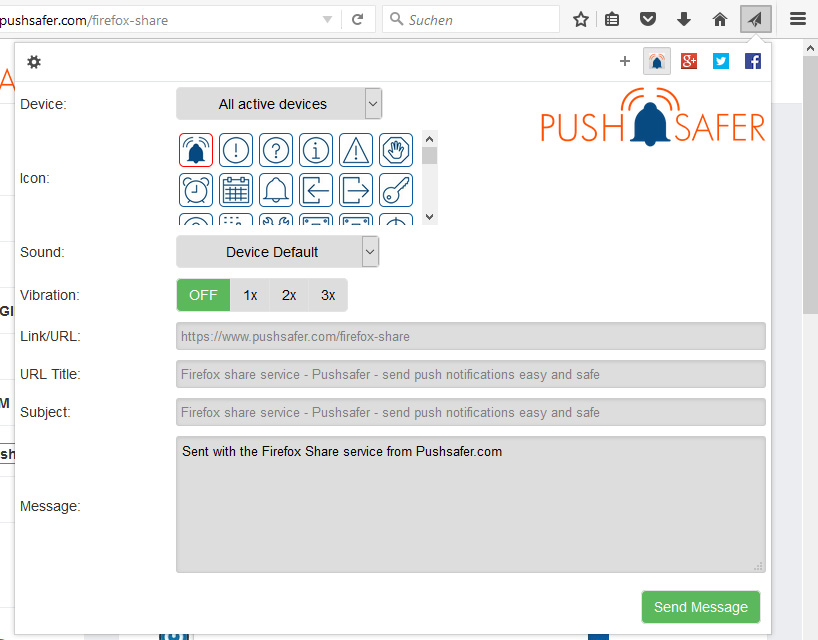
Task: Set vibration to OFF
Action: point(203,295)
